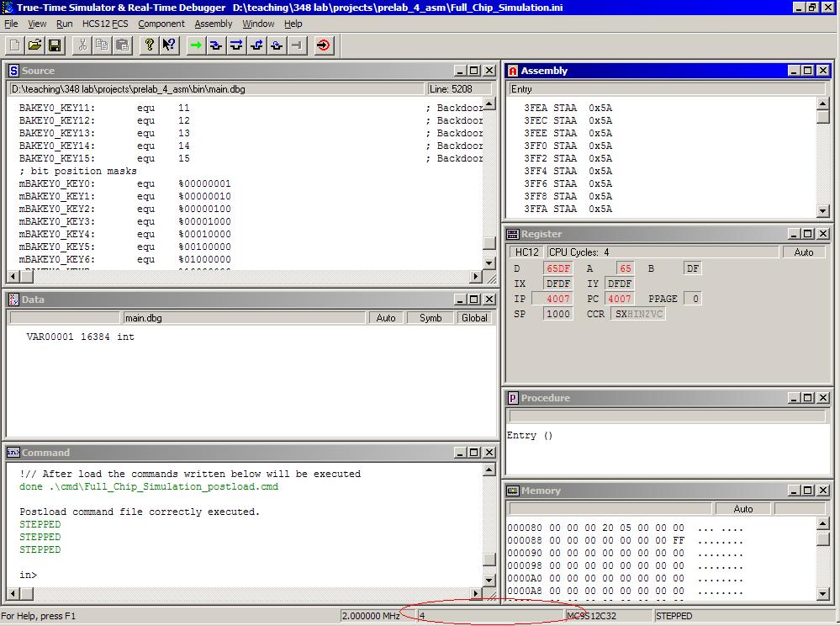Open the HCS12 FCS menu
840x626 pixels.
pos(105,24)
